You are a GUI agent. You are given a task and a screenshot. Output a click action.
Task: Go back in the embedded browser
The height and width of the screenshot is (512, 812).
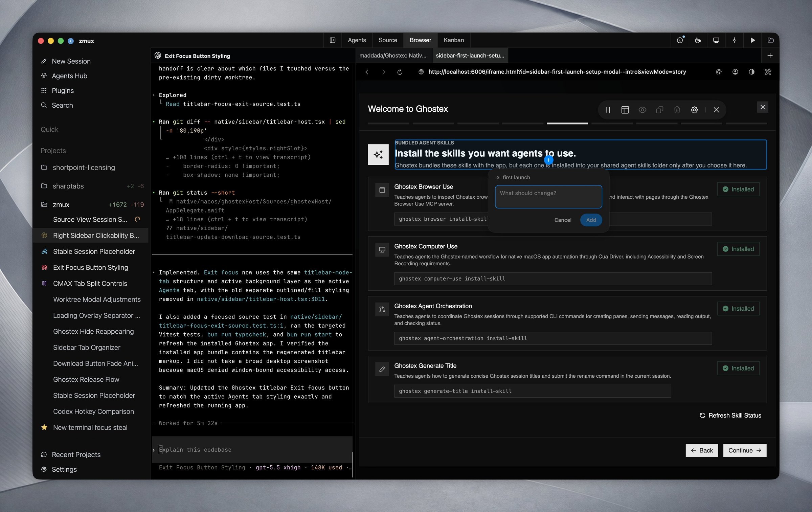(x=367, y=72)
